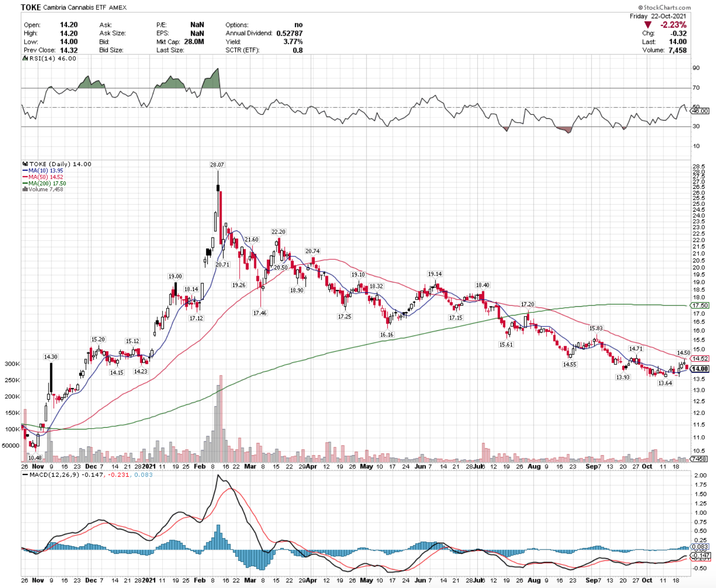Click the 15.20 December high label
This screenshot has width=716, height=588.
click(x=98, y=339)
